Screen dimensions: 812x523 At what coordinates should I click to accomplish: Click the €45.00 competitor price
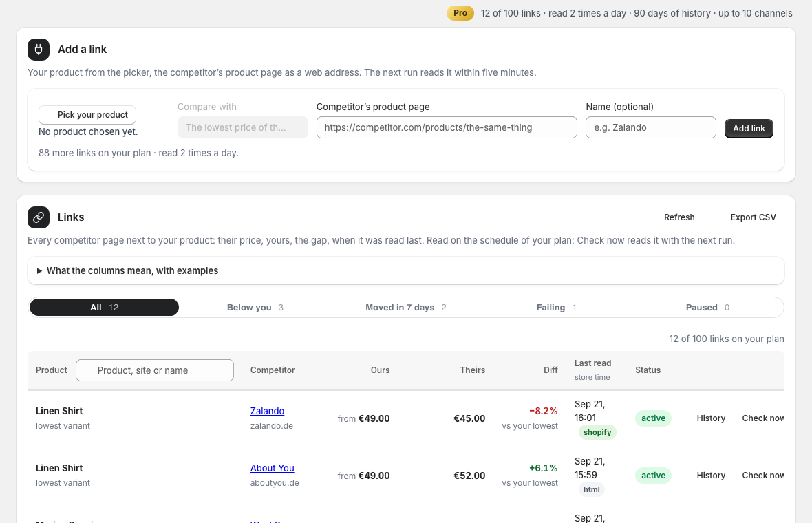point(470,418)
